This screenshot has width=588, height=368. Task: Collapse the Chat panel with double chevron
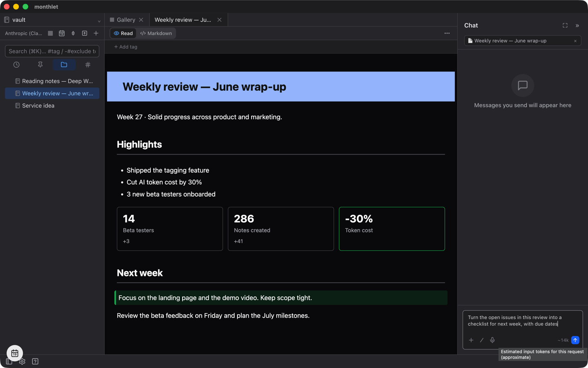point(577,25)
